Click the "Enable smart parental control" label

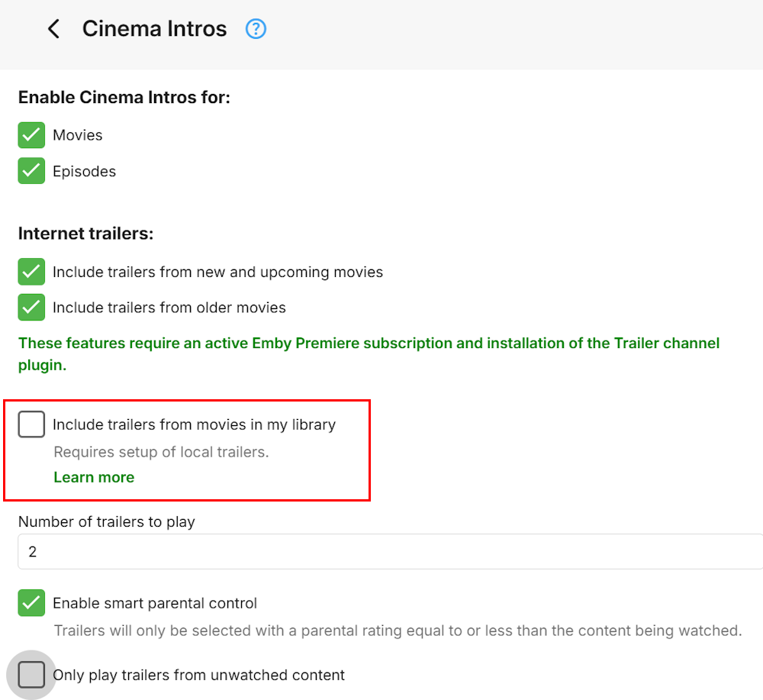coord(154,603)
